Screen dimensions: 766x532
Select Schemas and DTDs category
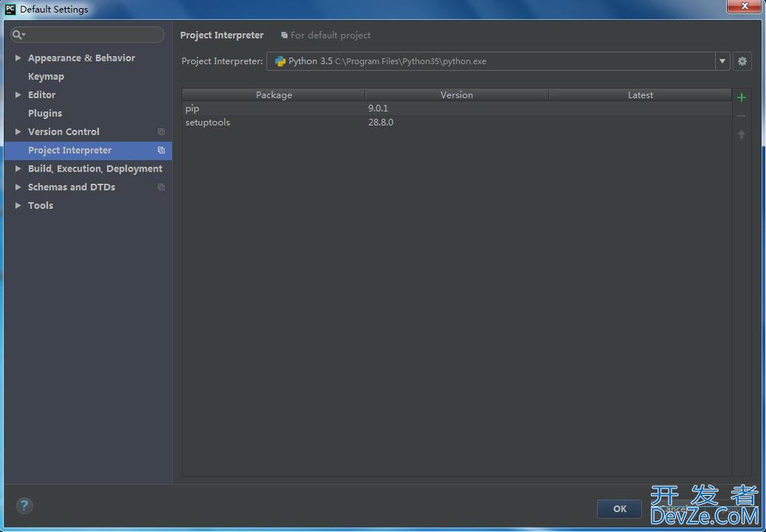(72, 187)
